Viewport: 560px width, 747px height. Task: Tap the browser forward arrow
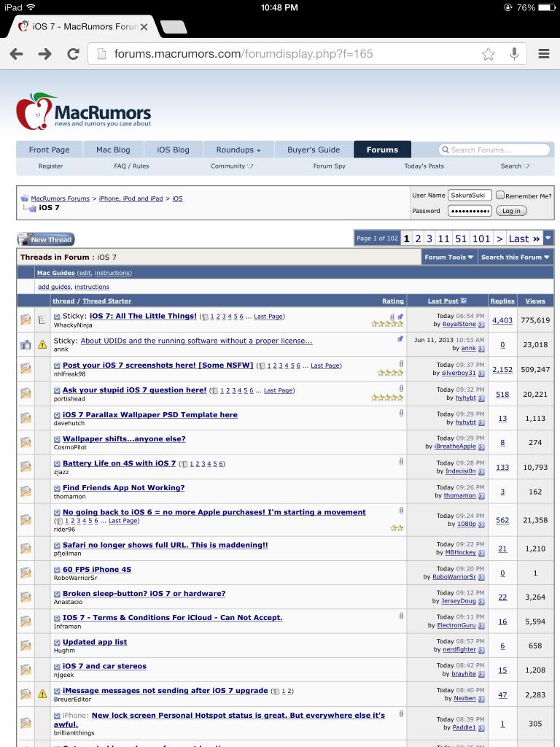pyautogui.click(x=44, y=53)
